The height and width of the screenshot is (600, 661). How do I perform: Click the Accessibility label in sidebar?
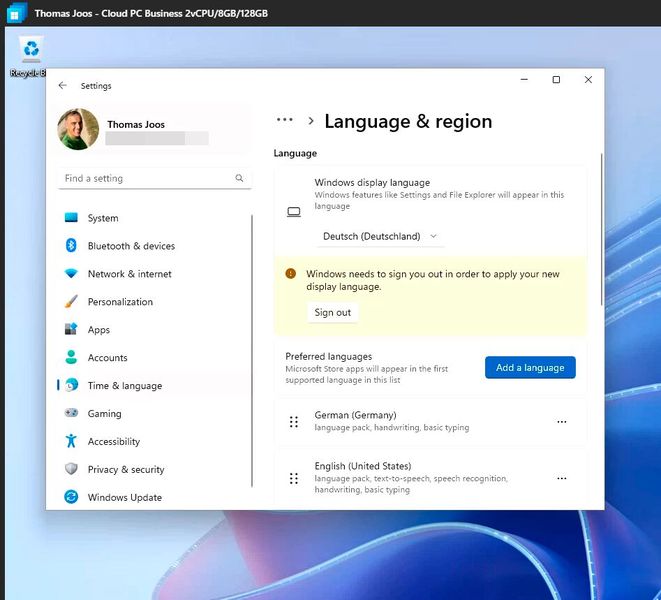tap(114, 441)
